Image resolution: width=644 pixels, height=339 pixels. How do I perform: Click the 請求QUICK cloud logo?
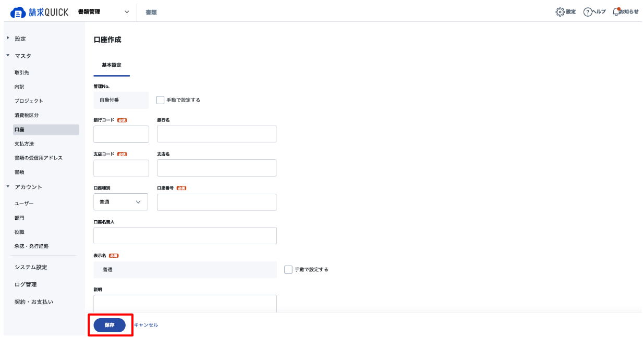click(40, 12)
